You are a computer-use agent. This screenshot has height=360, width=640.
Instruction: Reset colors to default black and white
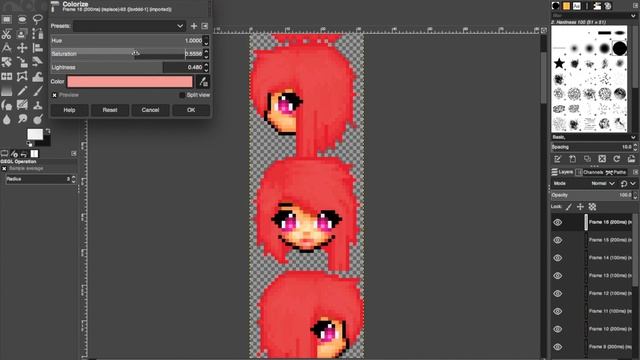point(29,144)
